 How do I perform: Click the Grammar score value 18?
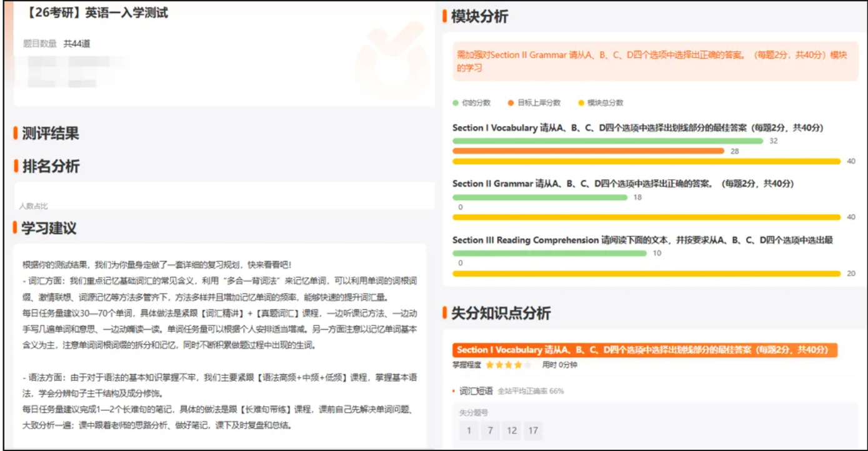click(637, 197)
